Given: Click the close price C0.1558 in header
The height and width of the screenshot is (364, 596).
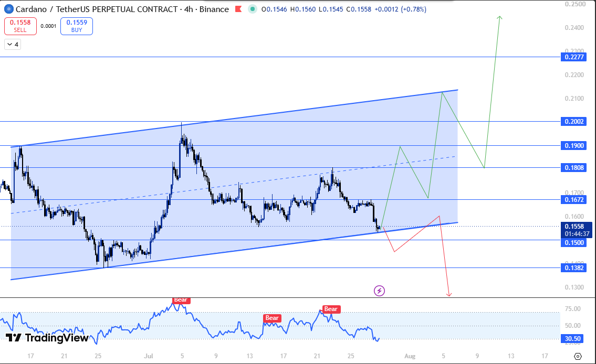Looking at the screenshot, I should point(359,9).
